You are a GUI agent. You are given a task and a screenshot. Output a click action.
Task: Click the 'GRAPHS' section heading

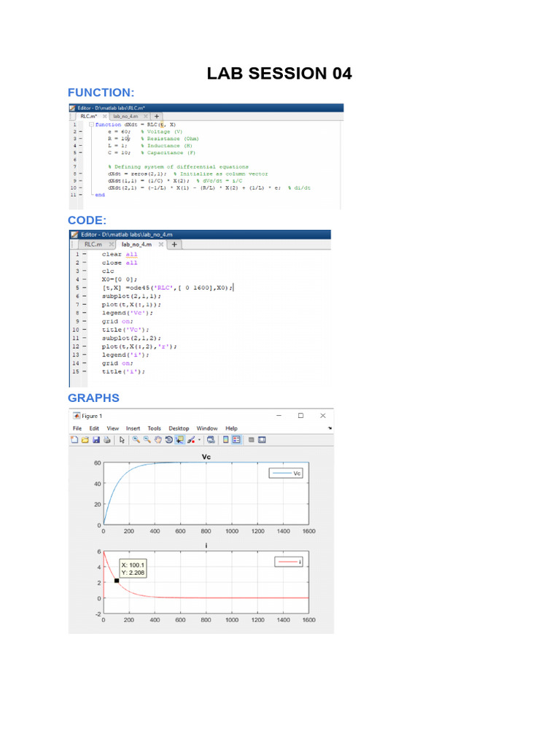click(x=93, y=398)
